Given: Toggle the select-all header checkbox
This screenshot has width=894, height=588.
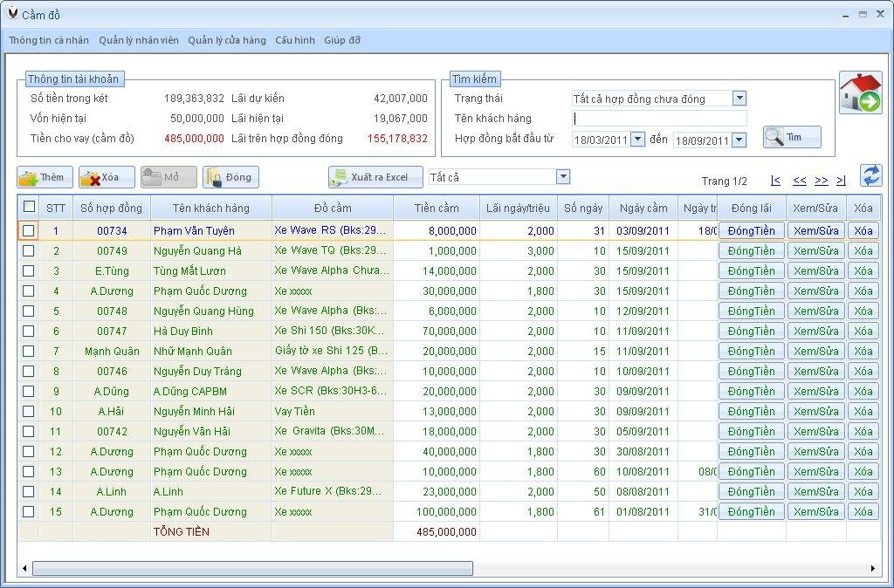Looking at the screenshot, I should [29, 207].
